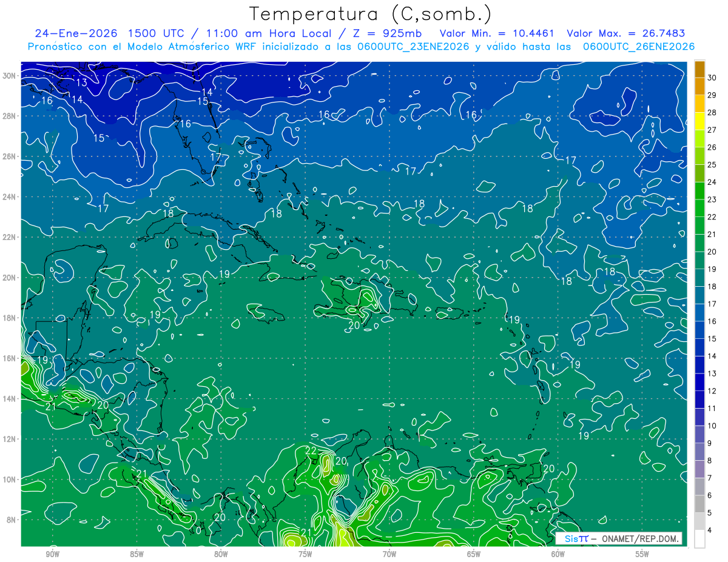Click the dark blue legend band between 12 and 13

click(x=700, y=382)
